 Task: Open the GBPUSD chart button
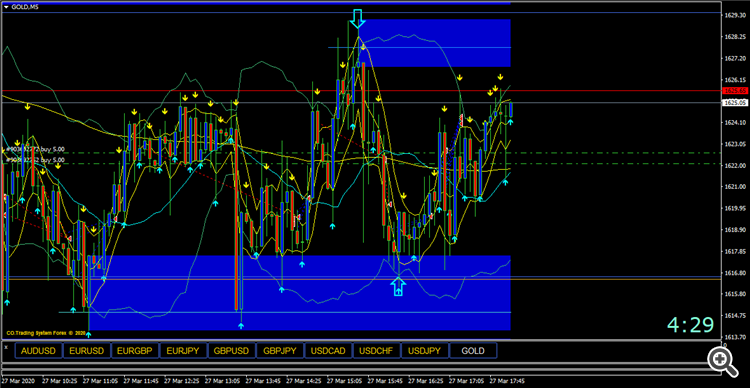tap(232, 351)
